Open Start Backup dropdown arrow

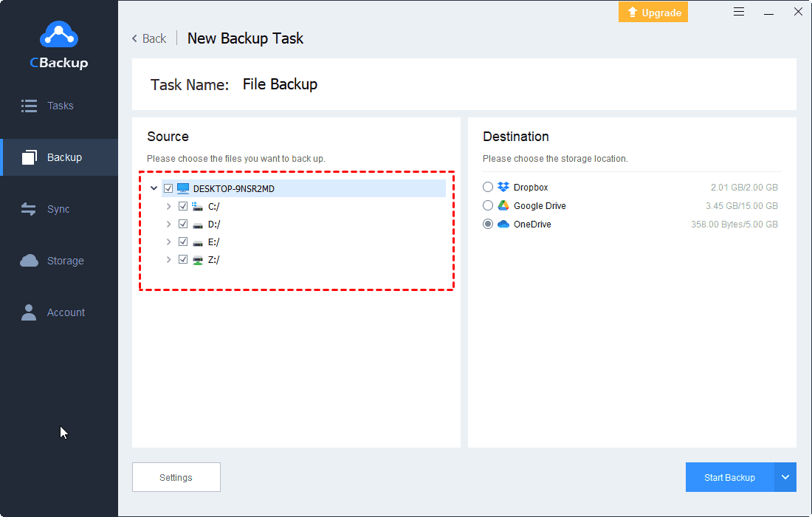click(x=785, y=478)
